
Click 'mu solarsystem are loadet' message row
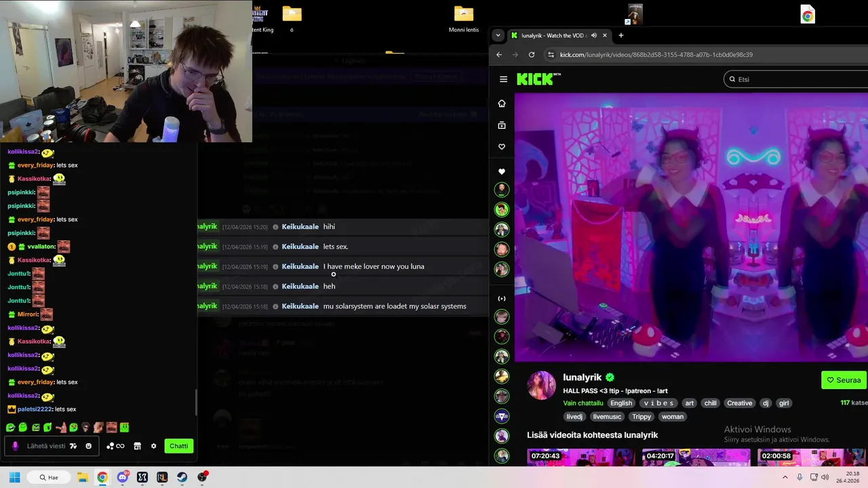tap(342, 306)
